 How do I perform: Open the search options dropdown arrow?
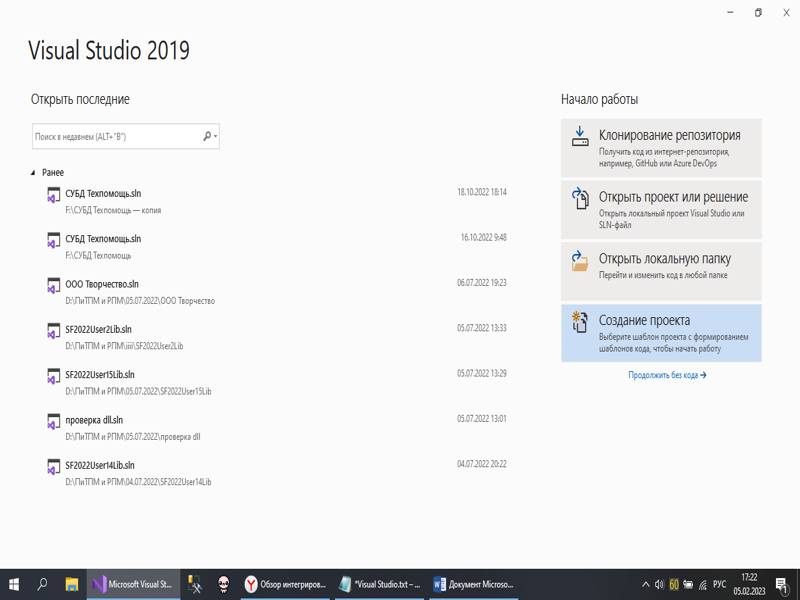click(x=216, y=136)
